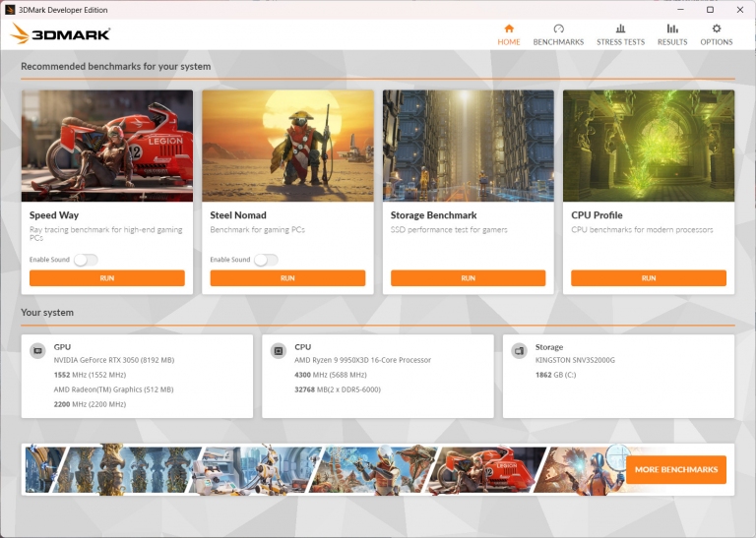Open the Storage Benchmark thumbnail image

[x=469, y=146]
